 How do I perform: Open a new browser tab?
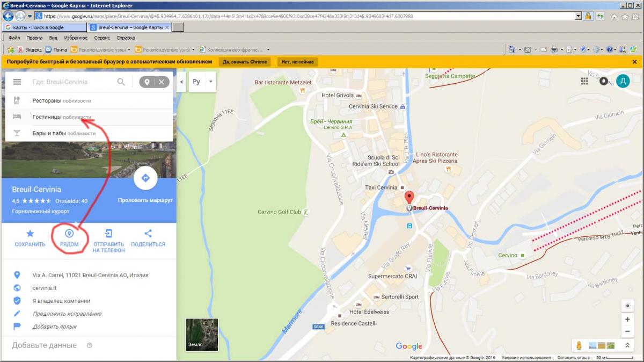[179, 27]
